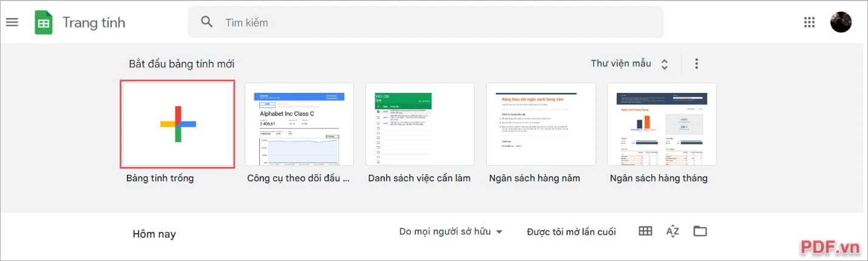Screen dimensions: 868x261
Task: Open the monthly budget template thumbnail
Action: pos(662,124)
